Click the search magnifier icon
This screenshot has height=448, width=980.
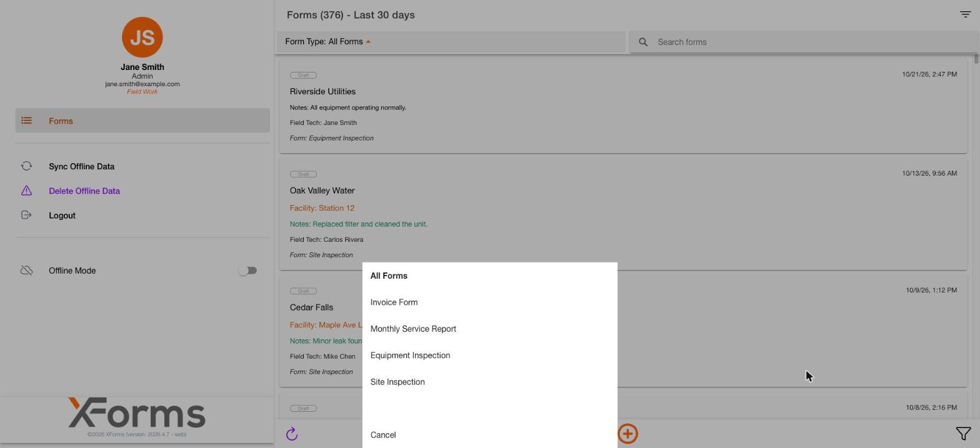[643, 42]
